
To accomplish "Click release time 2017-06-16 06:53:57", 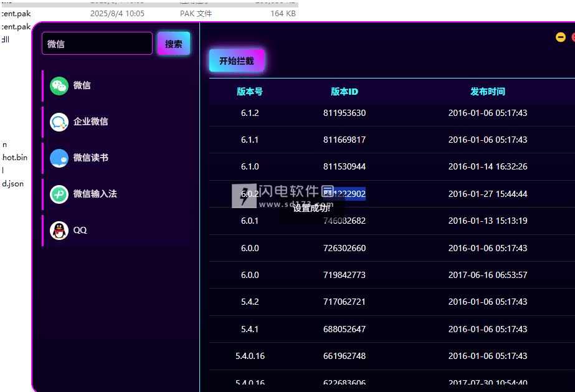I will click(x=488, y=275).
